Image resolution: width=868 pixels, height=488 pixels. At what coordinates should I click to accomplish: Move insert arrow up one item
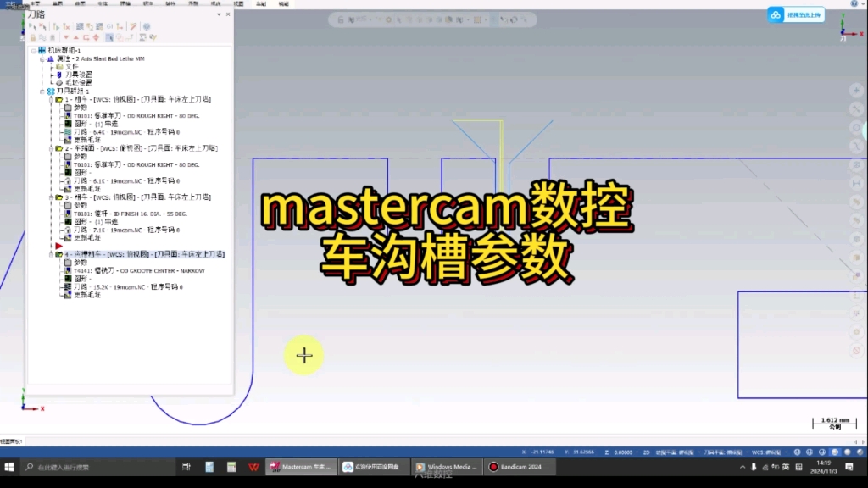(x=75, y=37)
